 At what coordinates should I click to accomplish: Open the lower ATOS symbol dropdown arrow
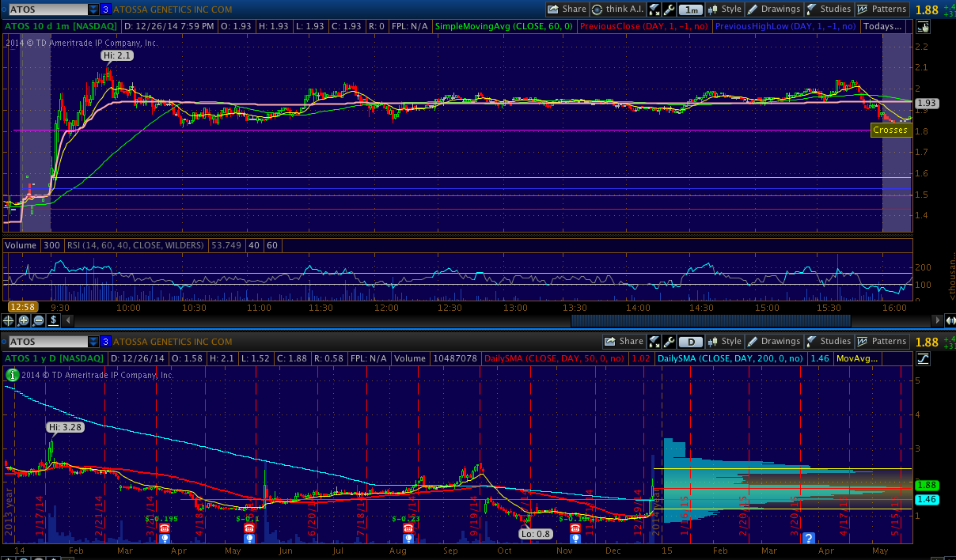click(93, 342)
